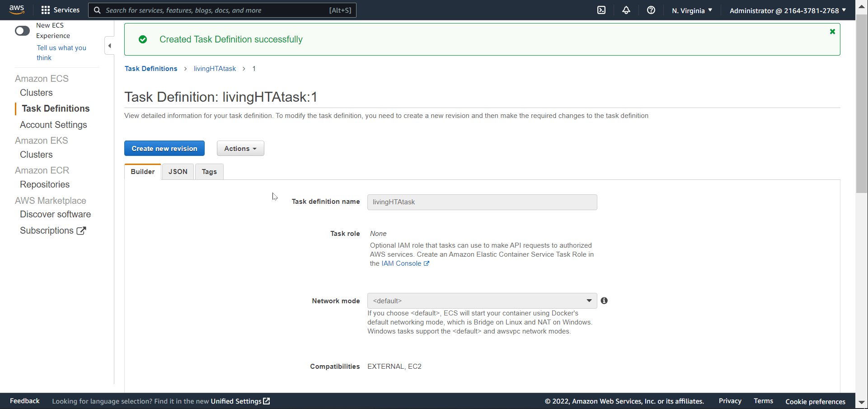The height and width of the screenshot is (409, 868).
Task: Open the Services grid menu
Action: 60,10
